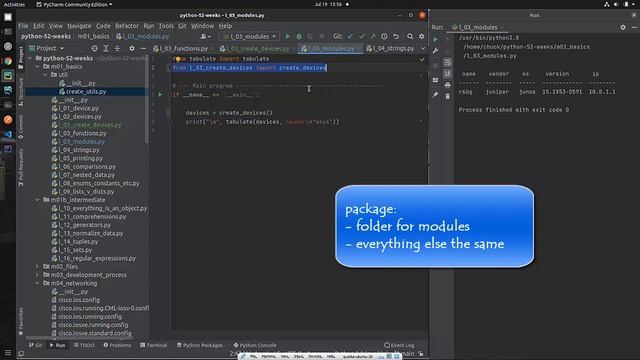The width and height of the screenshot is (640, 360).
Task: Open the user account dropdown icon
Action: (206, 36)
